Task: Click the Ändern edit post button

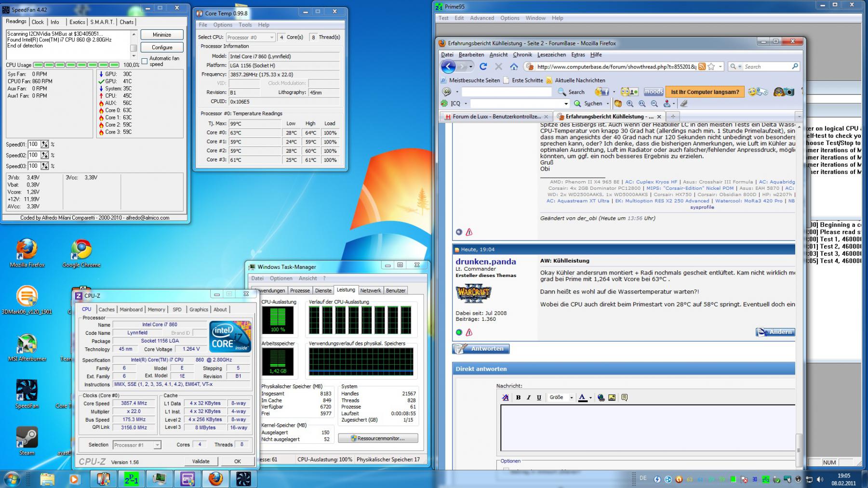Action: [775, 332]
